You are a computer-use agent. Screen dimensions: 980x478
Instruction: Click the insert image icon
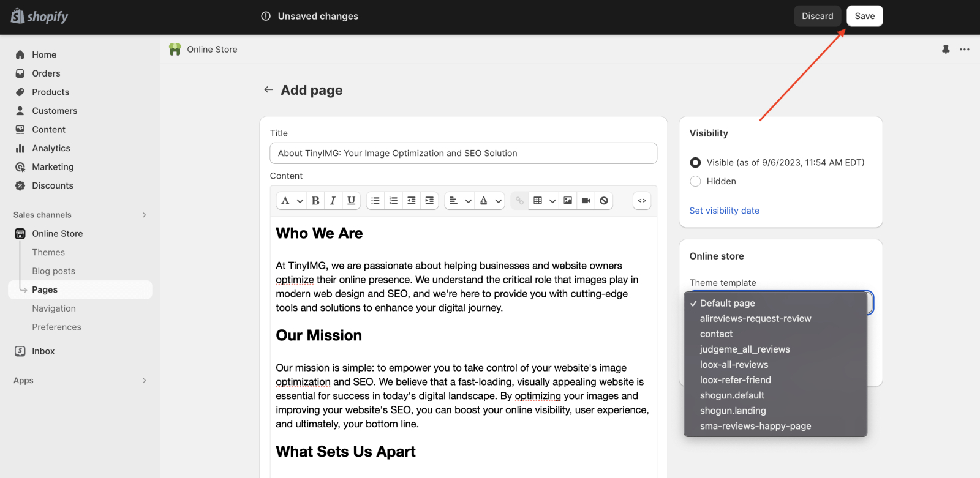point(568,201)
